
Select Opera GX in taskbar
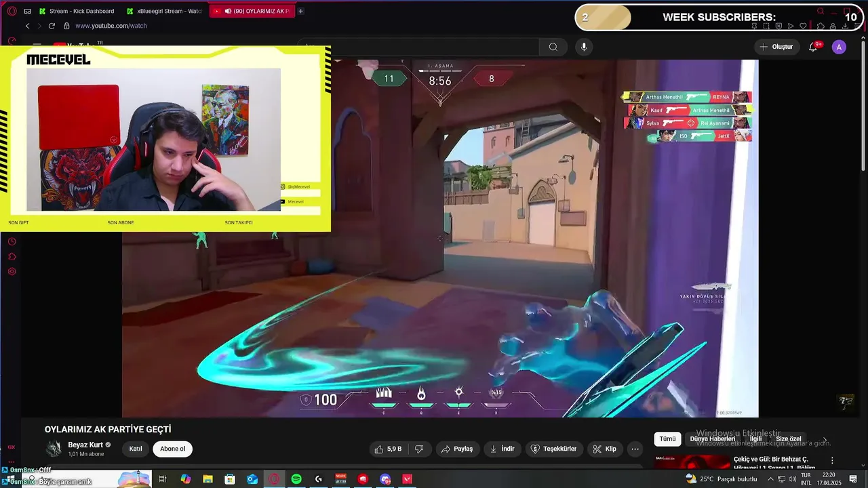(x=275, y=479)
